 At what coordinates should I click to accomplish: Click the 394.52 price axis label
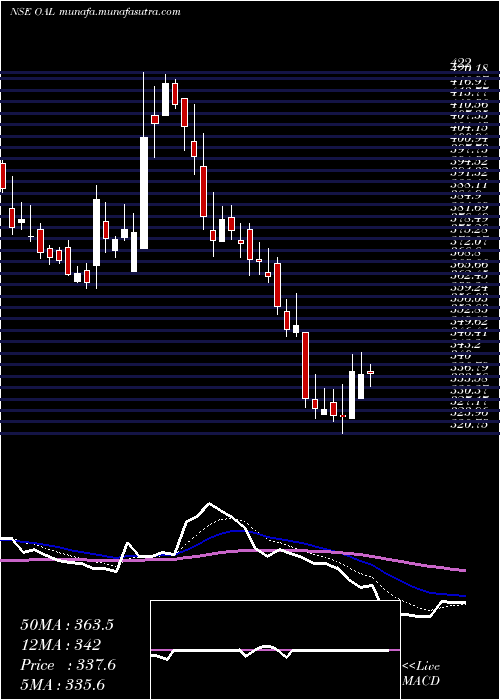468,163
